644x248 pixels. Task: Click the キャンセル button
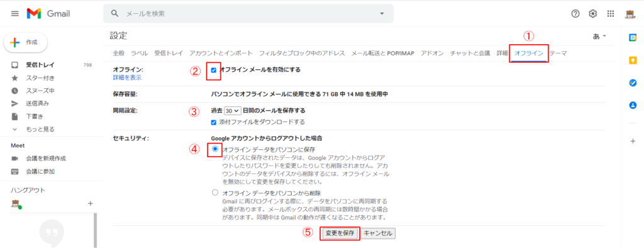[378, 233]
